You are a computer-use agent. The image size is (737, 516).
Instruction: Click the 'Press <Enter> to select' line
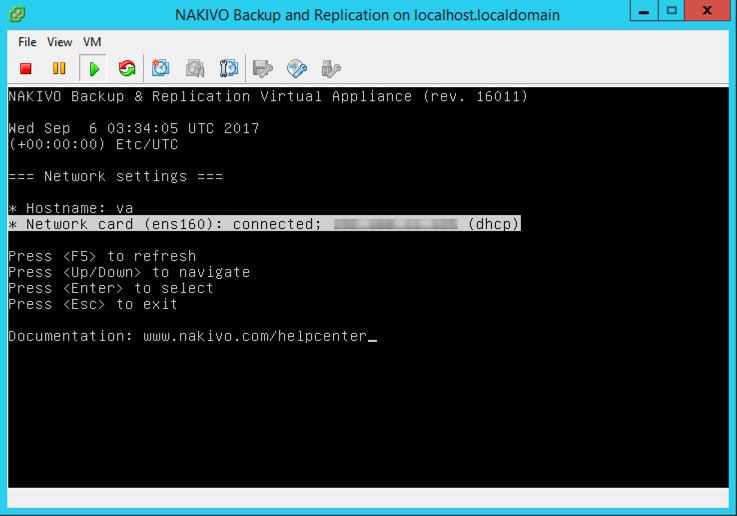point(111,288)
